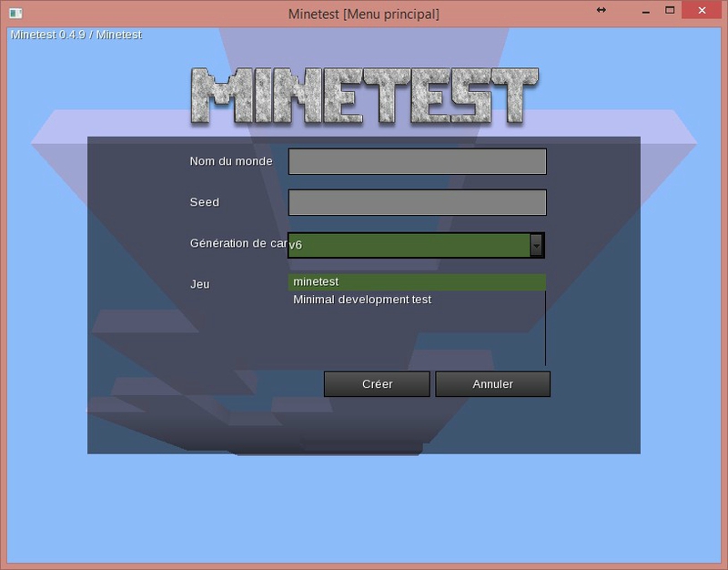Click the Seed label
This screenshot has height=570, width=728.
(205, 202)
